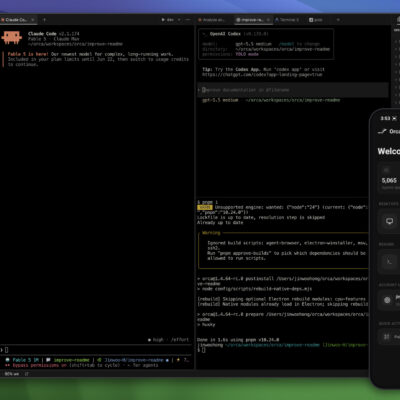Click the yellow WARN badge
This screenshot has width=400, height=400.
[205, 207]
